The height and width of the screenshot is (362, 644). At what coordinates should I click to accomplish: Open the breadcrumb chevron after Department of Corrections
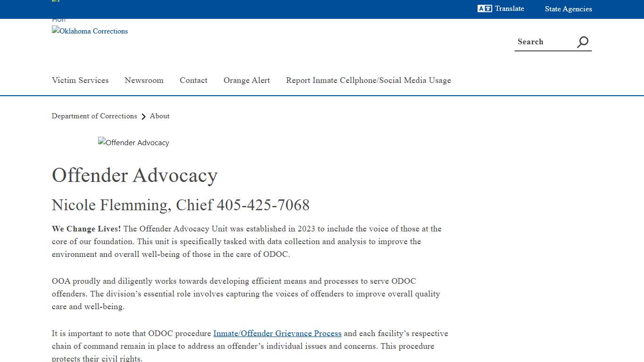(x=144, y=116)
